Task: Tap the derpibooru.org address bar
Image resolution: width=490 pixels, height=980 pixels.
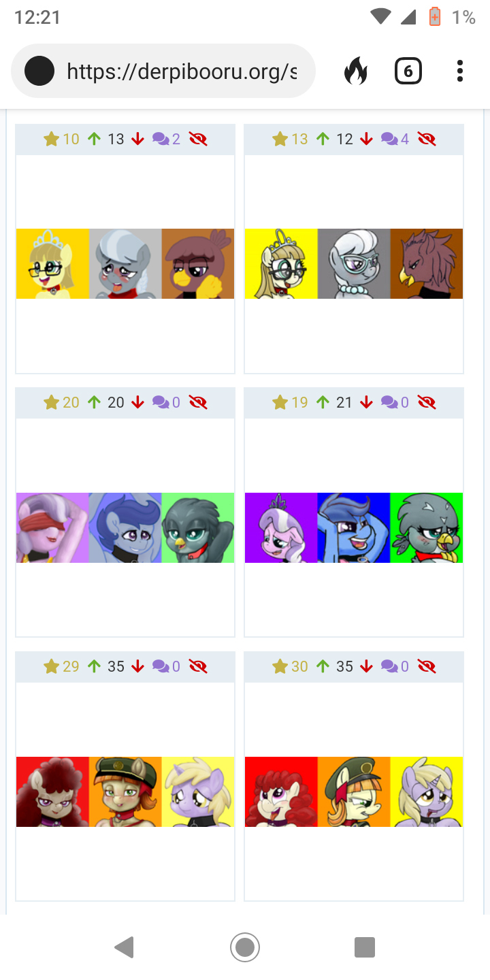Action: 163,71
